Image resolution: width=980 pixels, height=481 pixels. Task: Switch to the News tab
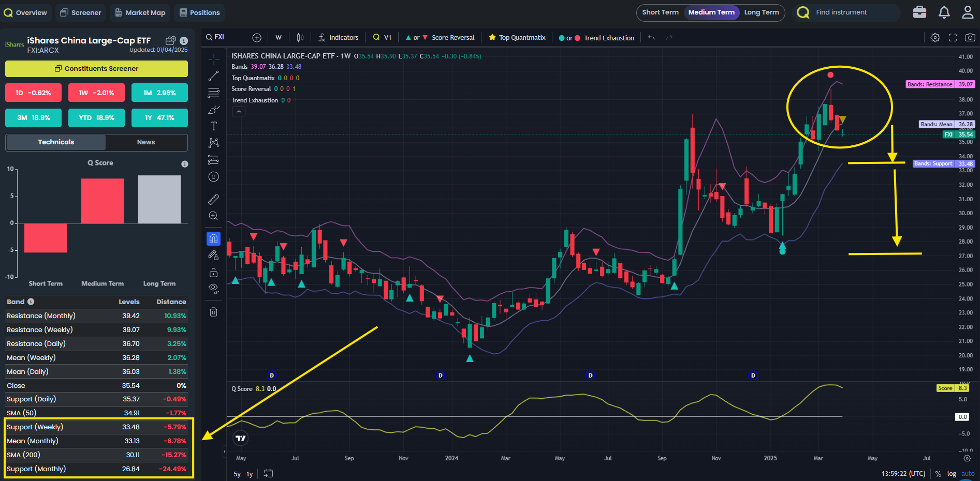point(146,142)
